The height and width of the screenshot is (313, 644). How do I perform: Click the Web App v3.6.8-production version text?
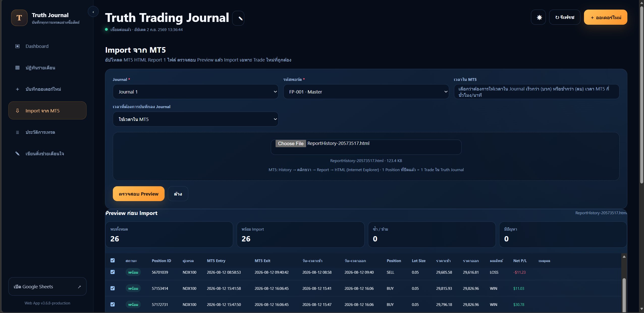coord(47,303)
